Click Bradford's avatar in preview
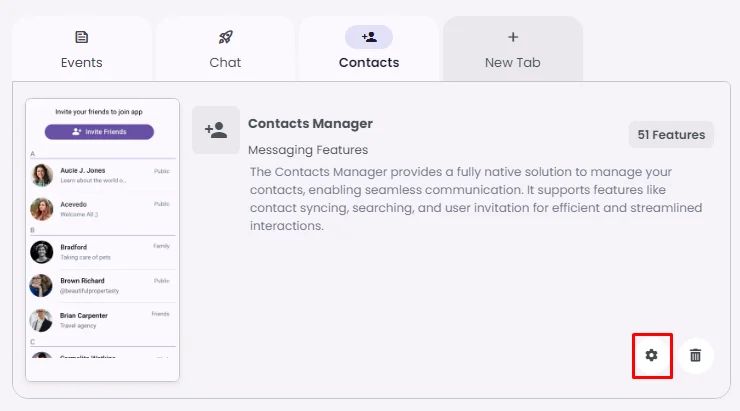This screenshot has height=411, width=740. pyautogui.click(x=41, y=251)
